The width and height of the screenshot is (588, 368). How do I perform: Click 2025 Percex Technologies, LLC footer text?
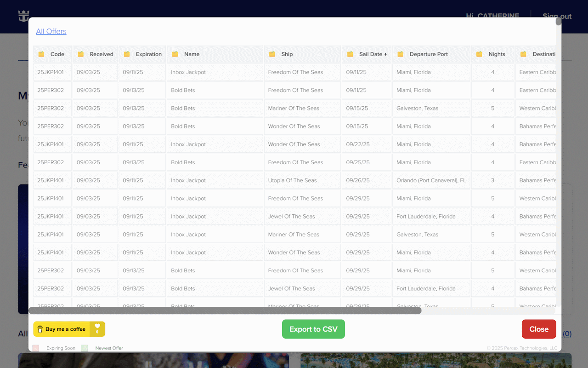[522, 348]
